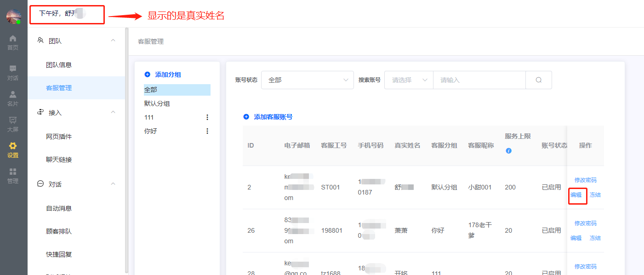This screenshot has width=644, height=275.
Task: Collapse the 对话 section in the settings menu
Action: click(x=113, y=184)
